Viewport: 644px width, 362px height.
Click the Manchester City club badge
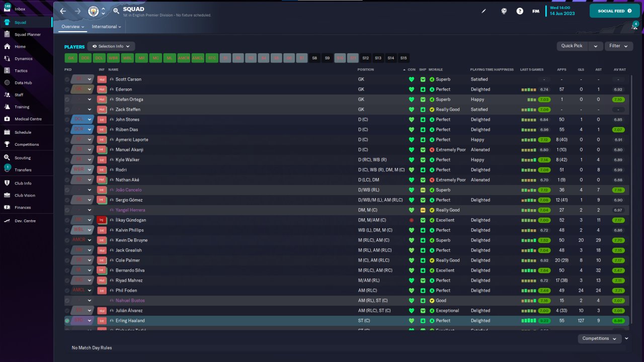point(94,11)
